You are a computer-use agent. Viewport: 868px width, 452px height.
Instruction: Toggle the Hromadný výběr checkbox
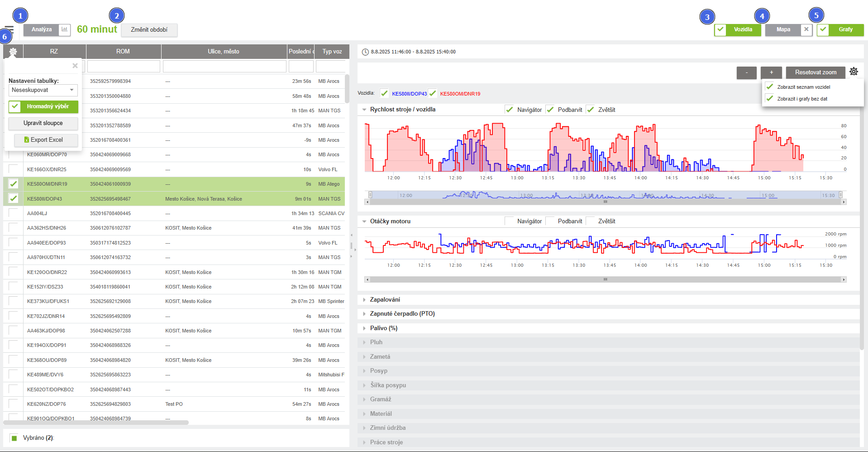point(15,107)
